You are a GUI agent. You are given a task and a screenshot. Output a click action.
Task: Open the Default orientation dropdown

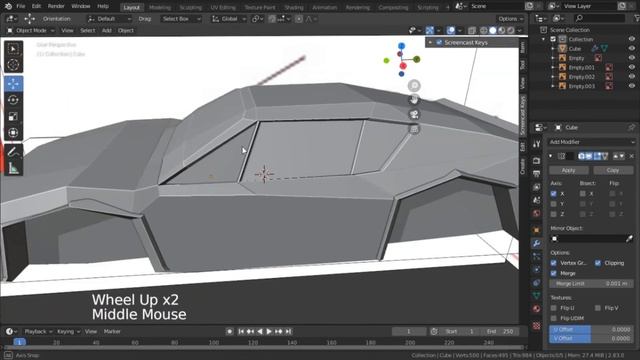[109, 19]
